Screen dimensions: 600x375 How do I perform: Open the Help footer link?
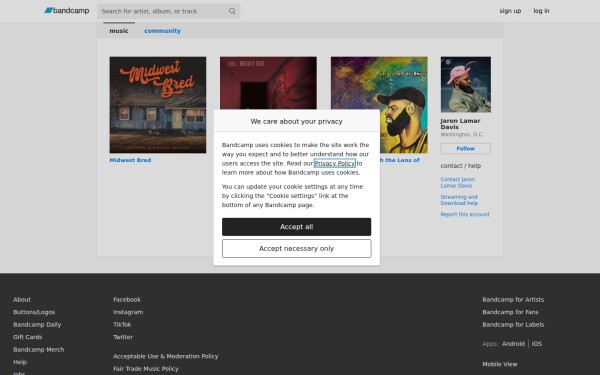20,362
